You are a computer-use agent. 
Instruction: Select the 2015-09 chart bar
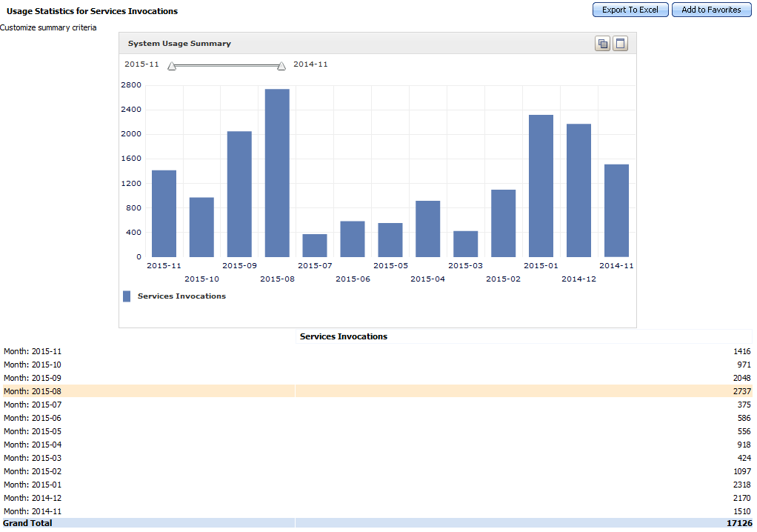[x=239, y=194]
